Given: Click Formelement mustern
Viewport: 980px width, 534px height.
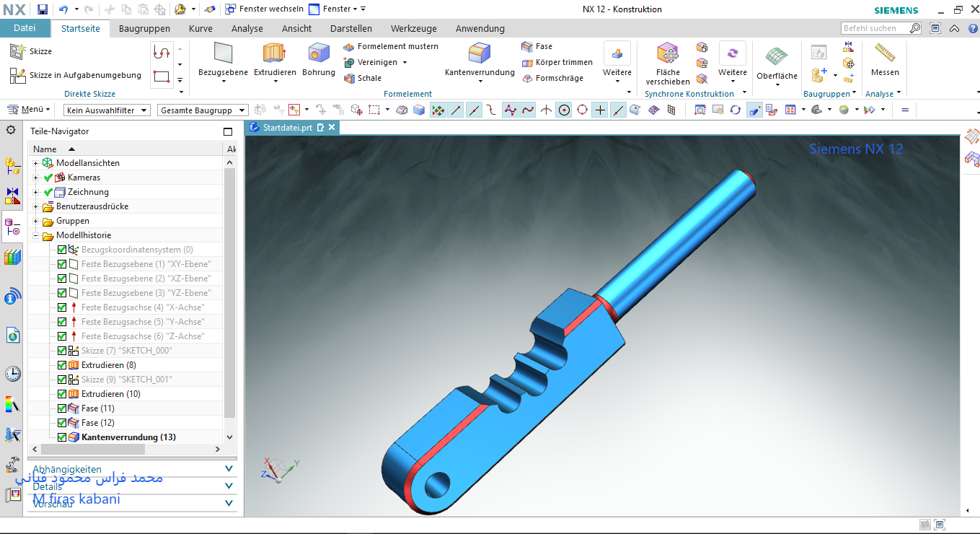Looking at the screenshot, I should click(391, 46).
